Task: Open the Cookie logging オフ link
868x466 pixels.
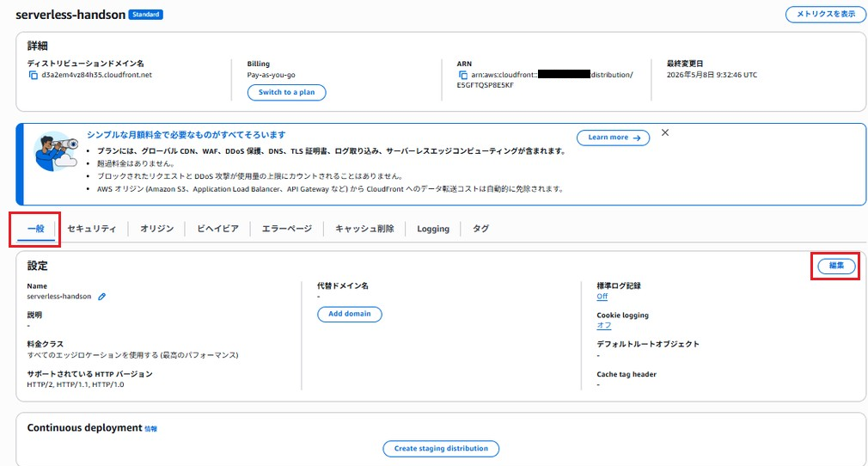Action: click(604, 325)
